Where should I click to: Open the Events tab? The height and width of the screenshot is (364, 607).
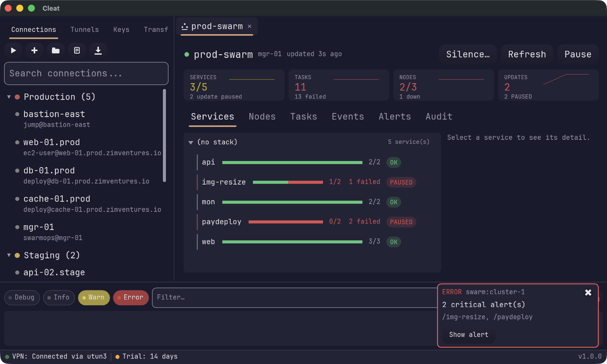click(x=348, y=117)
